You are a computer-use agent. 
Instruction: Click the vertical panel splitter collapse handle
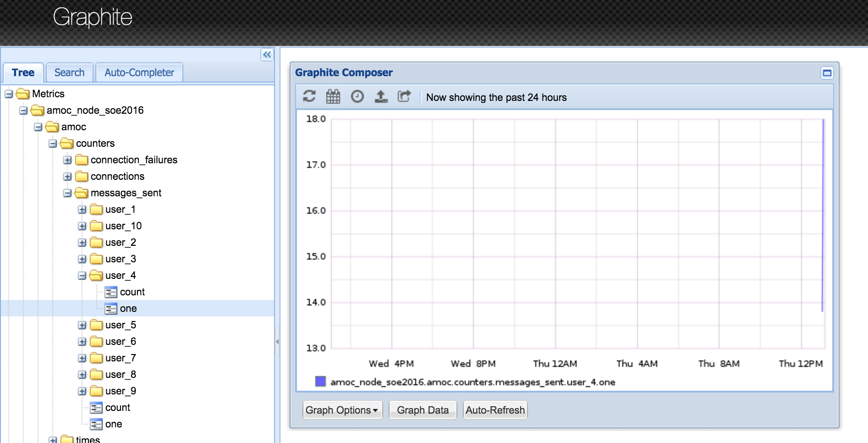(277, 342)
